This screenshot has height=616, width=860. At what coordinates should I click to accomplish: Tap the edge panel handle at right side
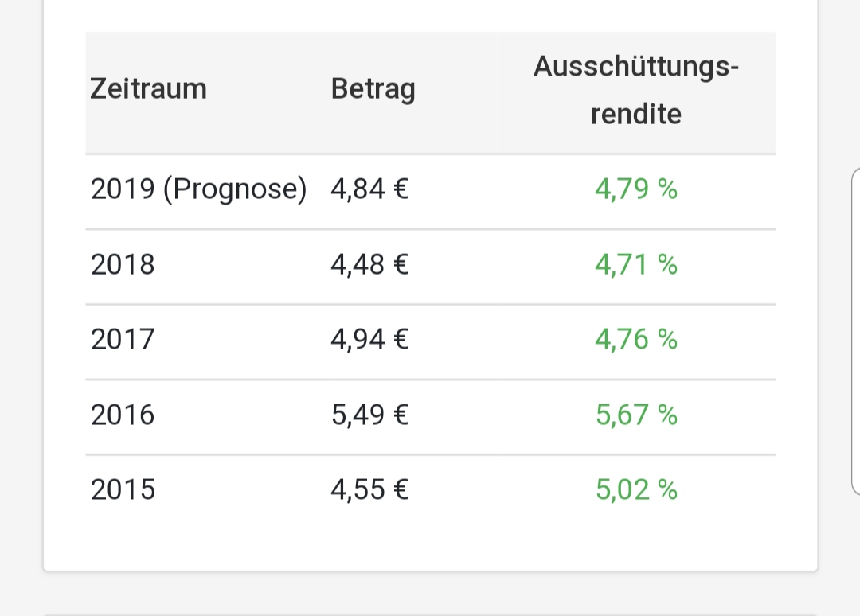855,330
